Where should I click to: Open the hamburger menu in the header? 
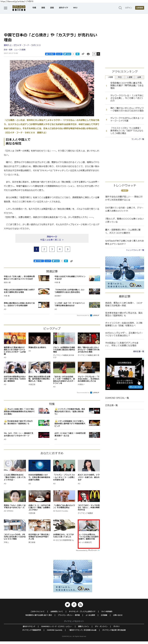(x=5, y=8)
